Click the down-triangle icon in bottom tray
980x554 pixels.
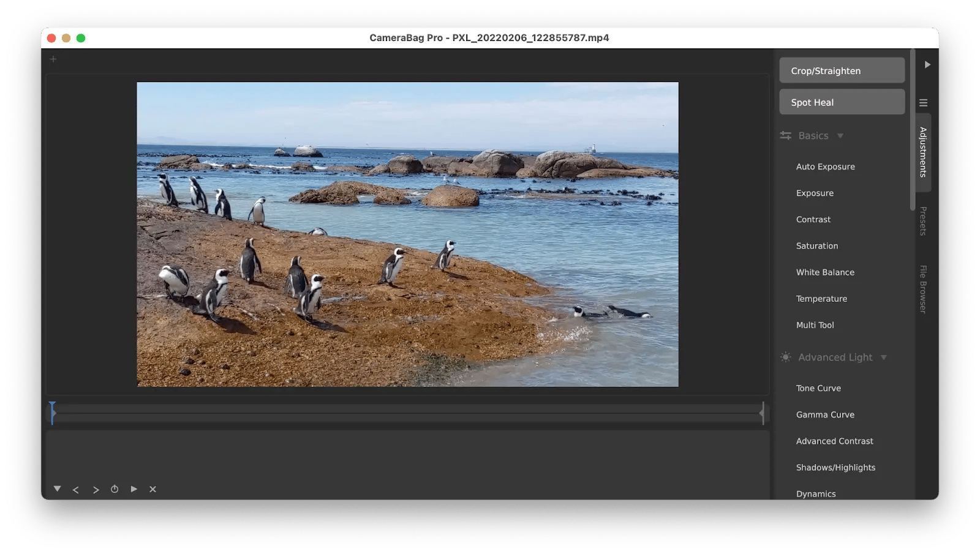[57, 488]
